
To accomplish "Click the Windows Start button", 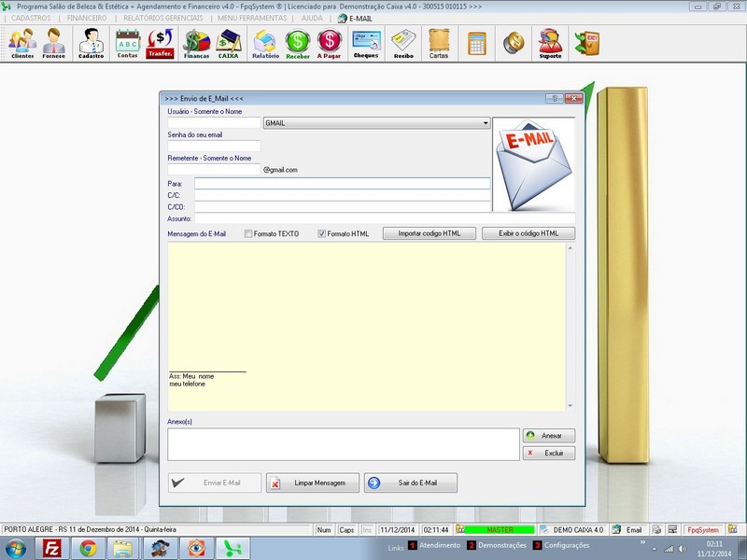I will (x=16, y=549).
